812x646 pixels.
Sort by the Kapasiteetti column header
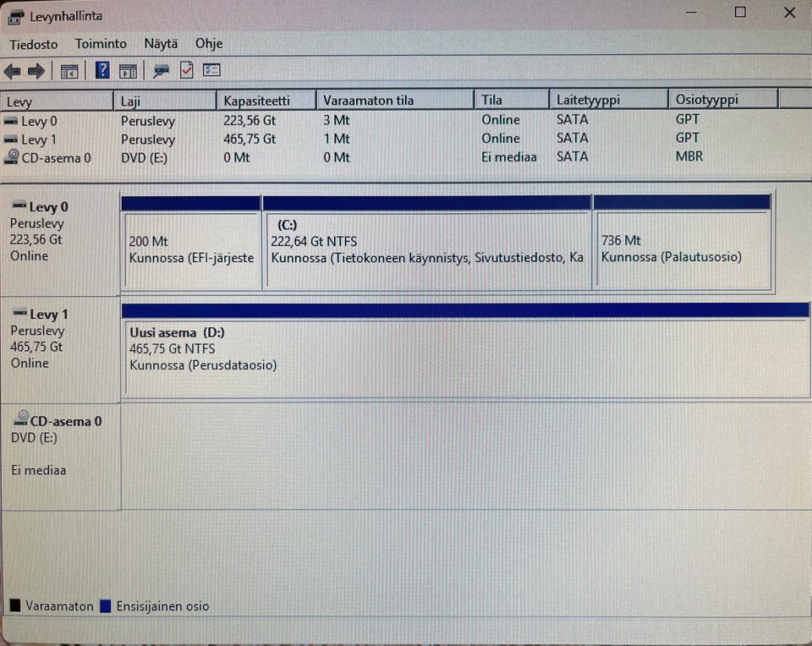pos(266,100)
